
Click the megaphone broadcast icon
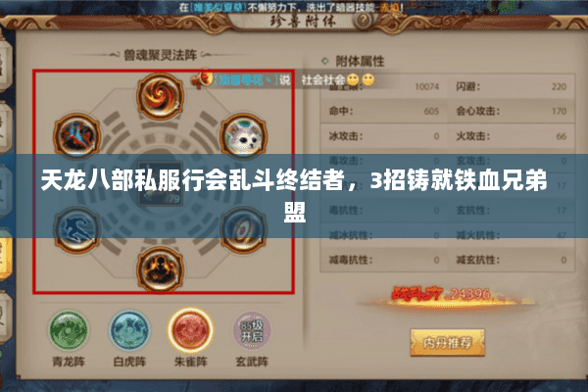click(201, 78)
